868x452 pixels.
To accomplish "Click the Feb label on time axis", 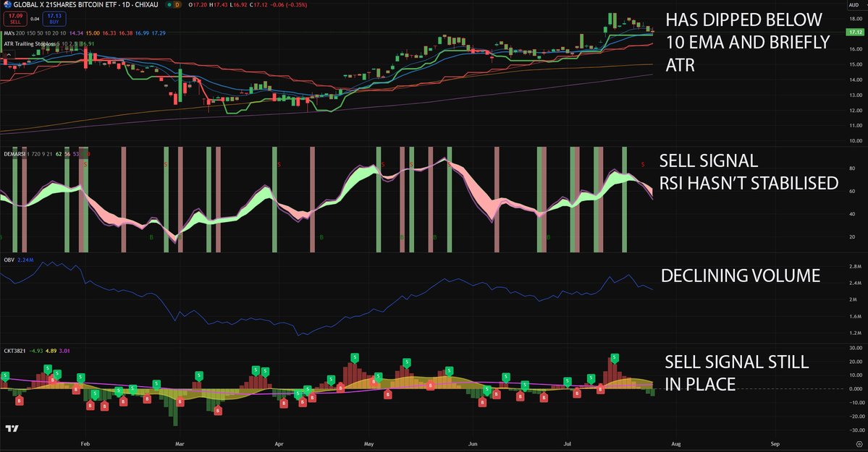I will click(x=85, y=444).
